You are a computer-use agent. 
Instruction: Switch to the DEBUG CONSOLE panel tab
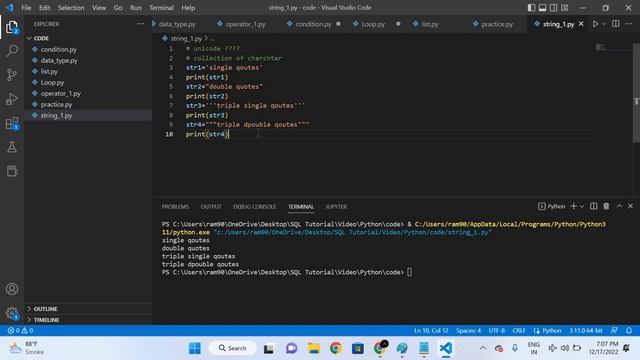point(254,207)
